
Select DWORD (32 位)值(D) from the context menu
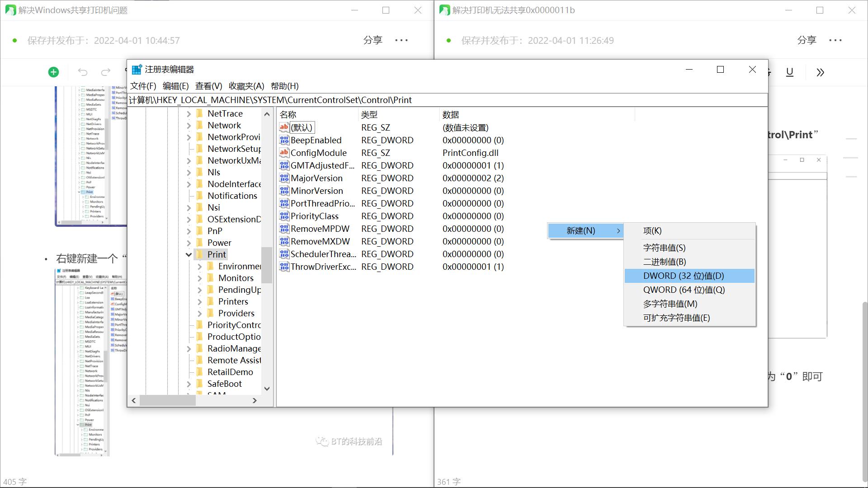click(684, 276)
